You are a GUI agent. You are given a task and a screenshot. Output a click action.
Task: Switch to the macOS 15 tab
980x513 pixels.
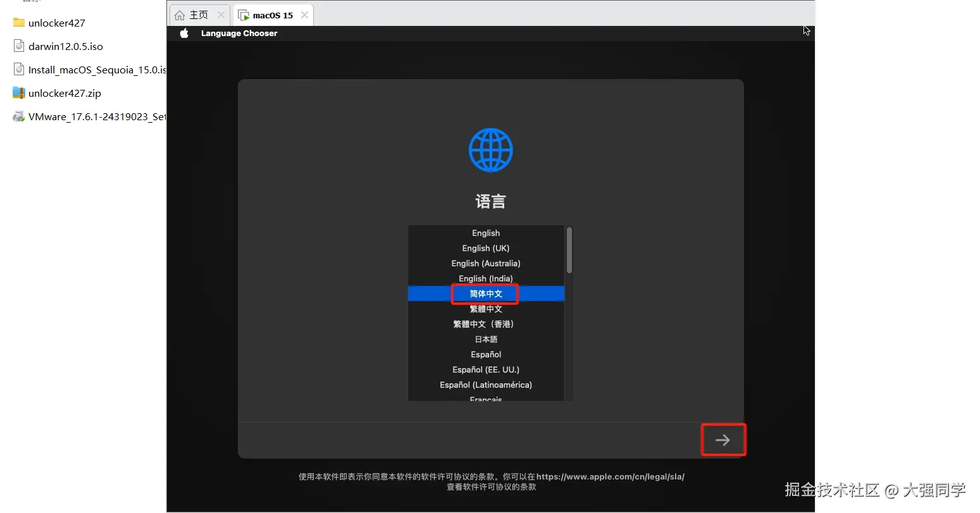point(273,15)
